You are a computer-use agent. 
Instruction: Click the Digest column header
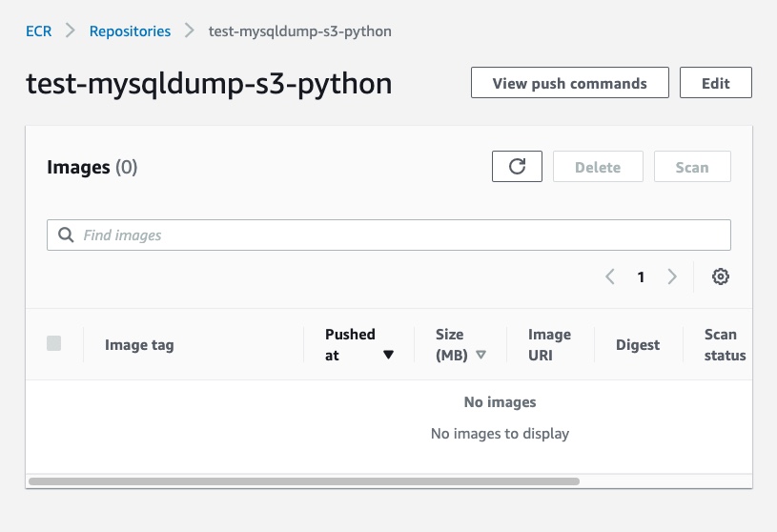click(638, 345)
